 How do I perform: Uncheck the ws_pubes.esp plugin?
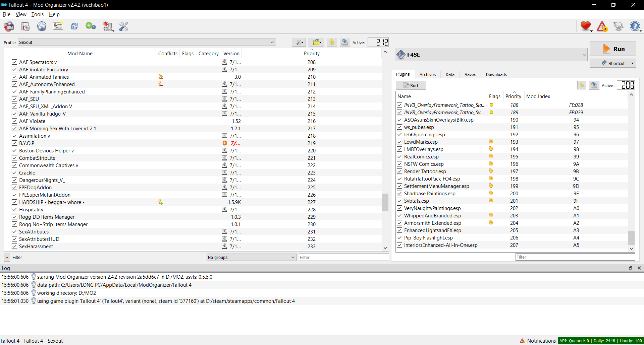point(399,127)
